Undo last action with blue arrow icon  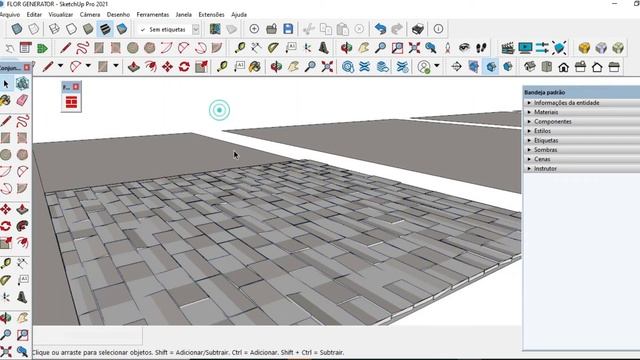pyautogui.click(x=380, y=29)
